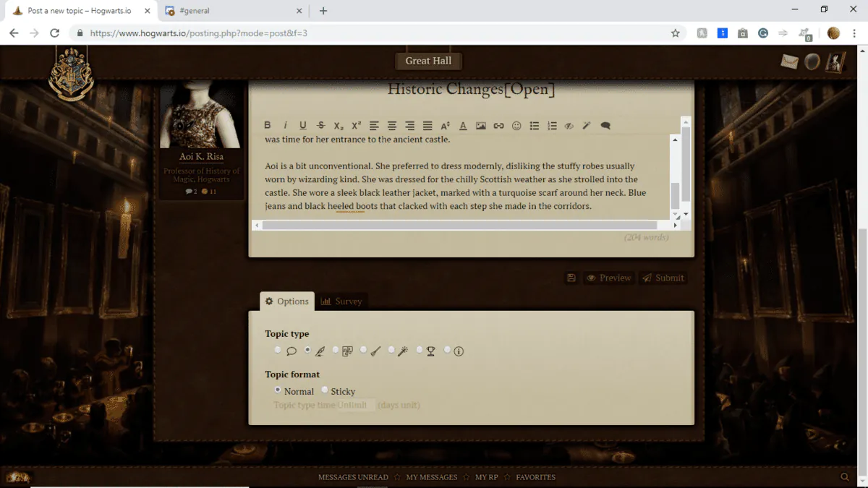The width and height of the screenshot is (868, 488).
Task: Go back to the previous page
Action: 14,33
